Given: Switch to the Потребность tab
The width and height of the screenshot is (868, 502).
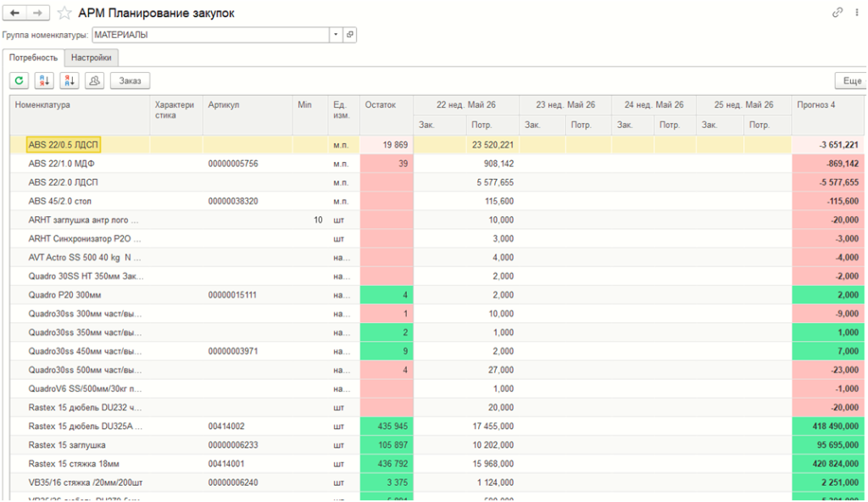Looking at the screenshot, I should [x=33, y=58].
